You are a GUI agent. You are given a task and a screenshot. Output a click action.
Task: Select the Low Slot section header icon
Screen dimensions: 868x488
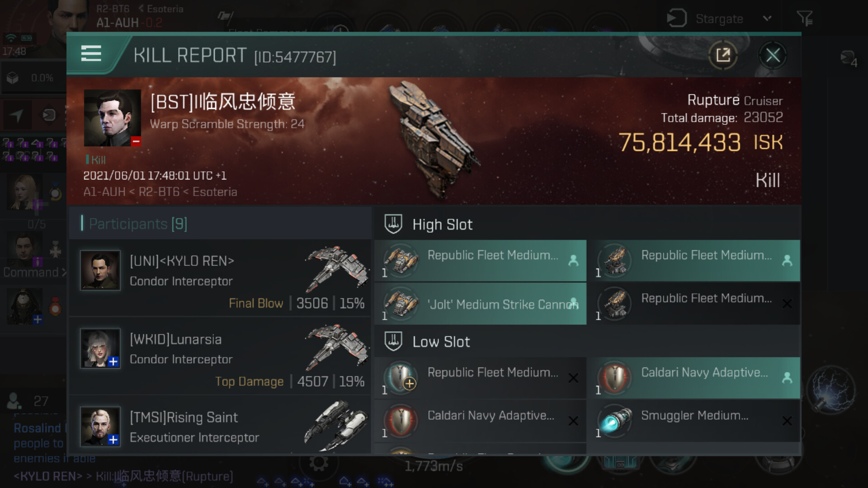click(x=393, y=342)
